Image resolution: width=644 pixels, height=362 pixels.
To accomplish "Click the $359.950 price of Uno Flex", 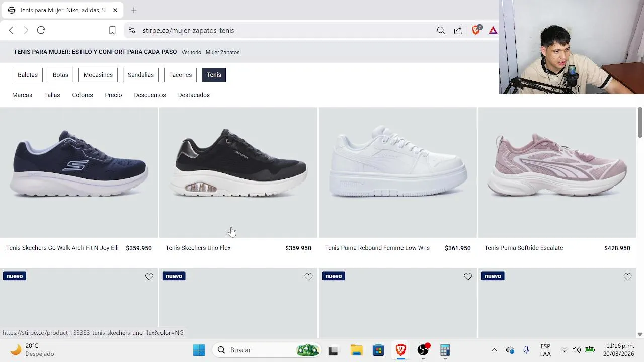I will pos(298,248).
